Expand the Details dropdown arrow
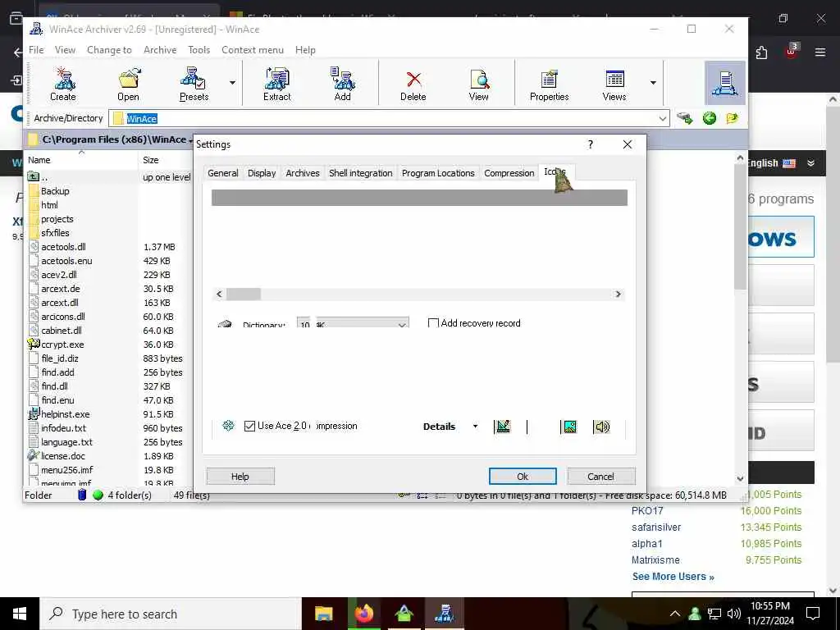 click(475, 427)
